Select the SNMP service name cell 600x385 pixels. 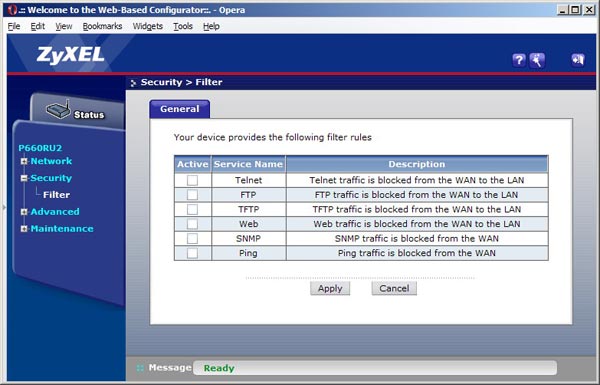248,238
